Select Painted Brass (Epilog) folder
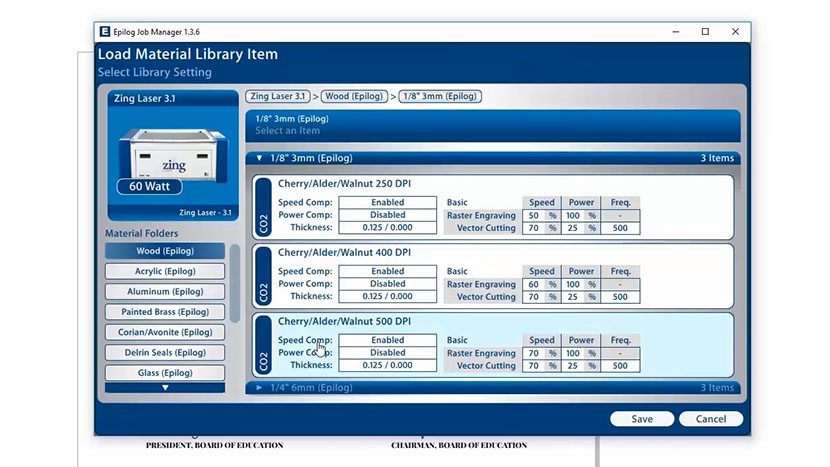 click(x=165, y=312)
